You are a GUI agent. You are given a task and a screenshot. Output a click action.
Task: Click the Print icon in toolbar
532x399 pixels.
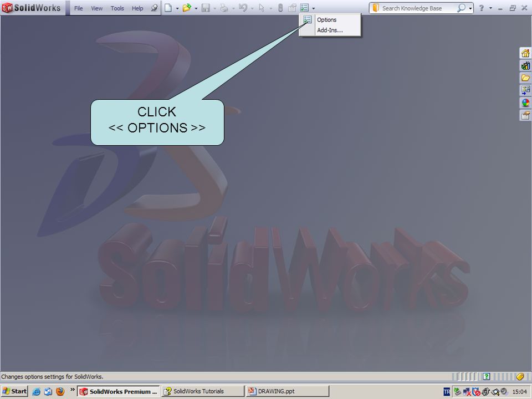click(x=224, y=8)
